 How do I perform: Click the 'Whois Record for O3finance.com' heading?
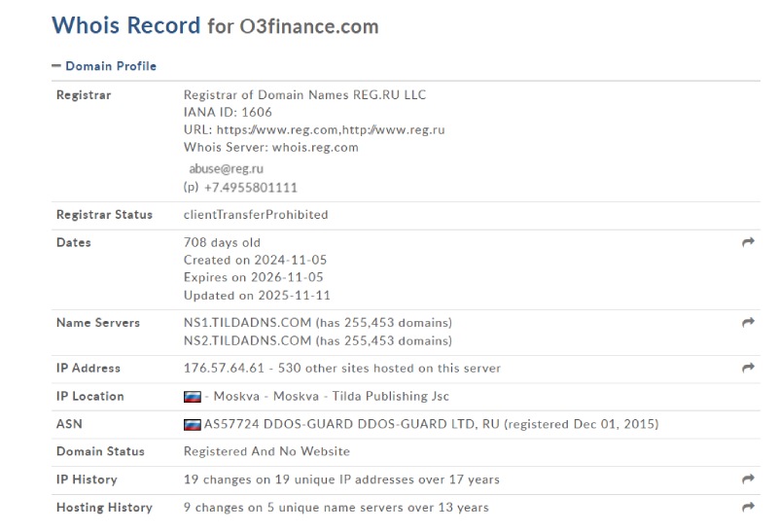pos(215,25)
